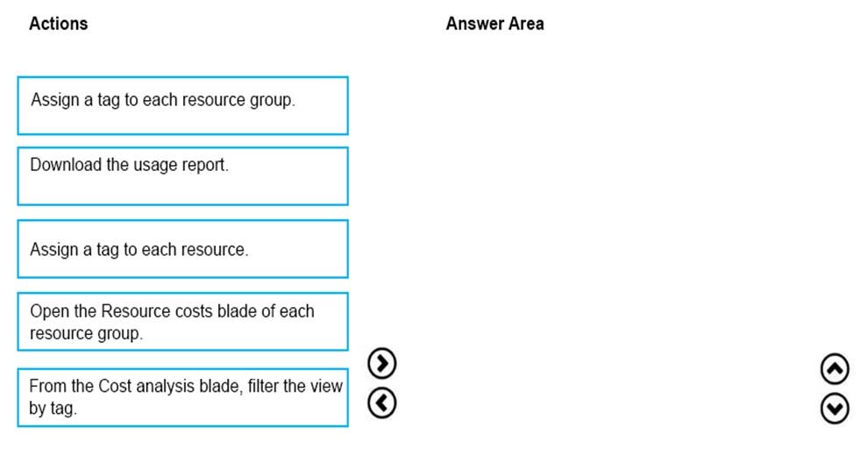The height and width of the screenshot is (456, 868).
Task: Select 'Assign a tag to each resource' action
Action: pos(182,249)
